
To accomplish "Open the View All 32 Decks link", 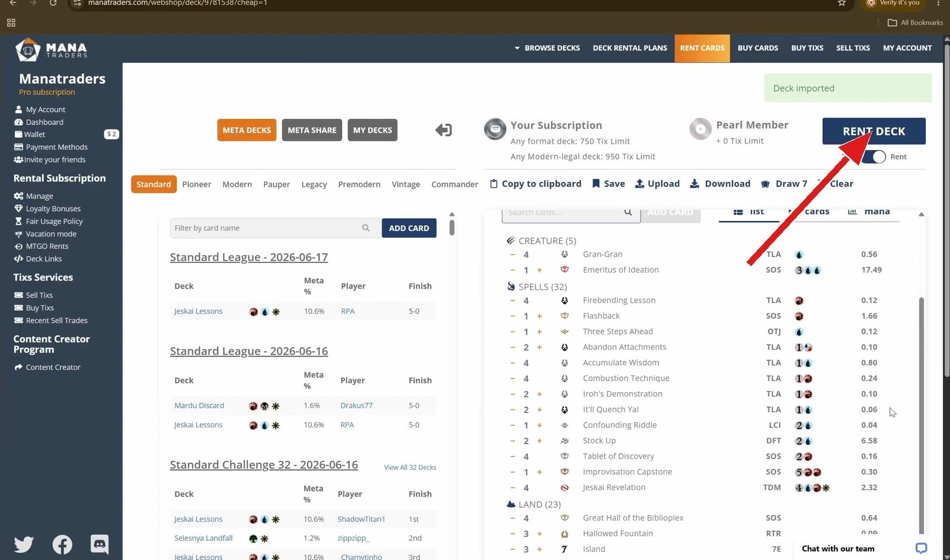I will 410,467.
